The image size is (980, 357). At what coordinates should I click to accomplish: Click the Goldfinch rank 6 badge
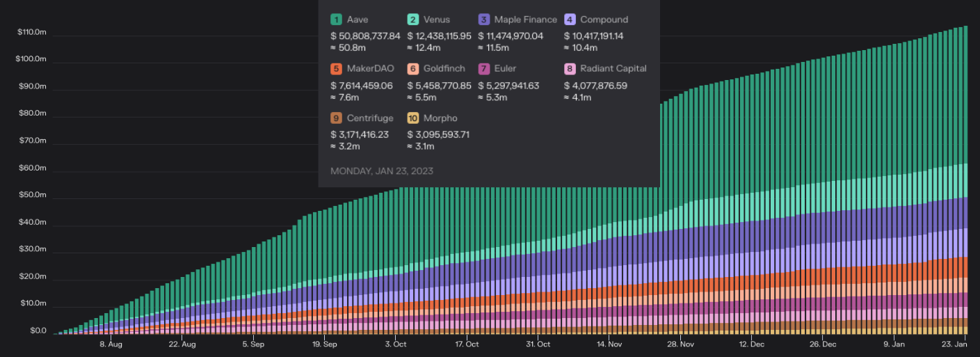(x=412, y=69)
